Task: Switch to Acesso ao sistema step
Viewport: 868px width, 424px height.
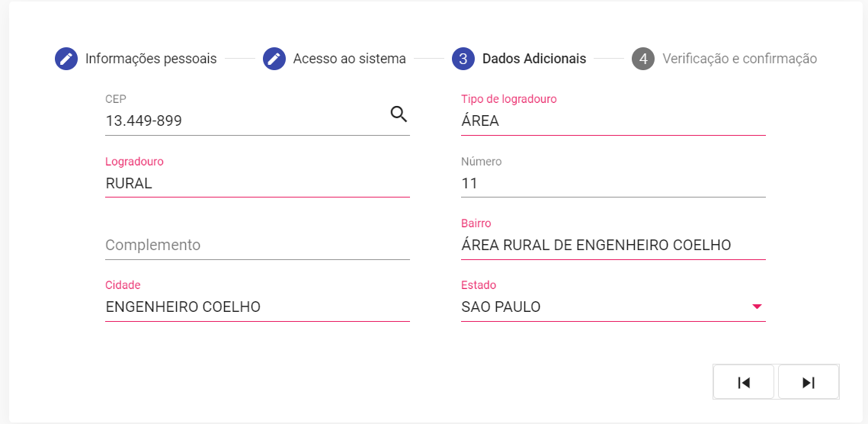Action: [x=349, y=59]
